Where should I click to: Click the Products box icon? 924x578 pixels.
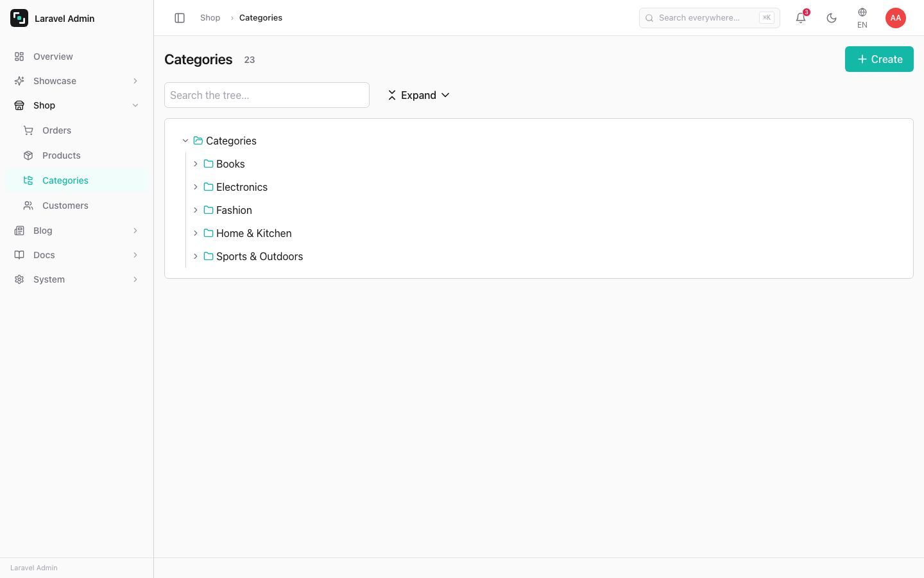(28, 155)
